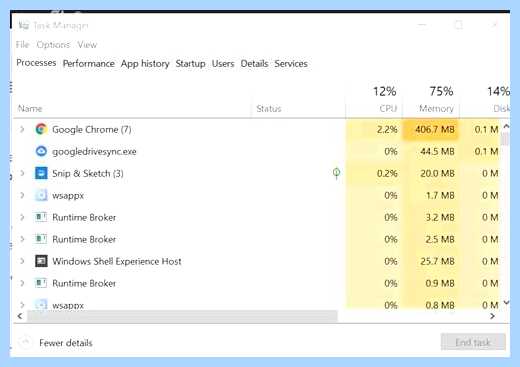Switch to the Processes tab

tap(36, 63)
